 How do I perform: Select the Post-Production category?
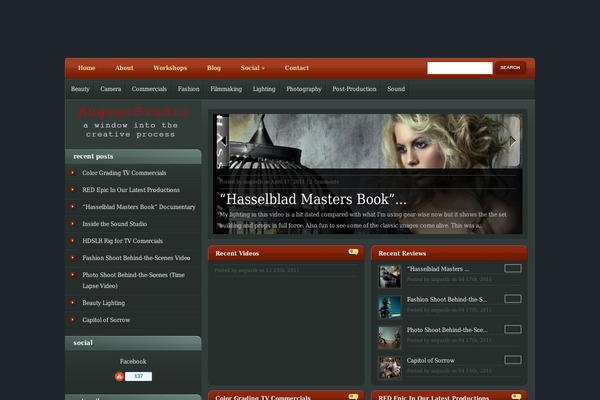pos(354,89)
